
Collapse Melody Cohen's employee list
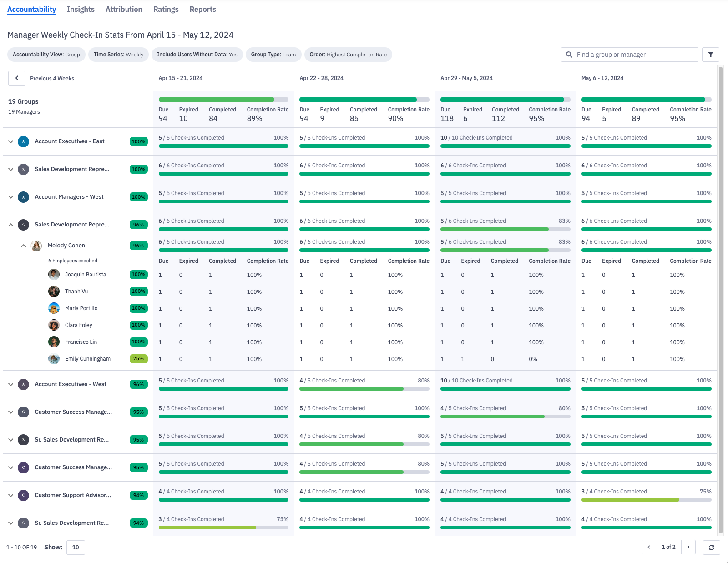pos(23,246)
